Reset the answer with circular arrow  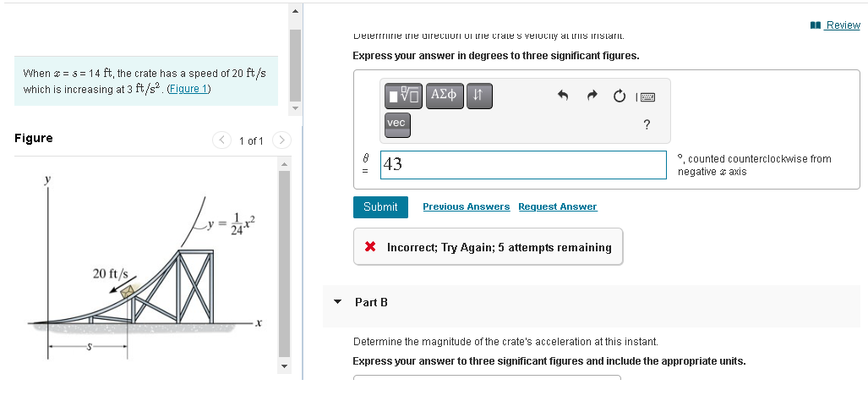[x=620, y=96]
